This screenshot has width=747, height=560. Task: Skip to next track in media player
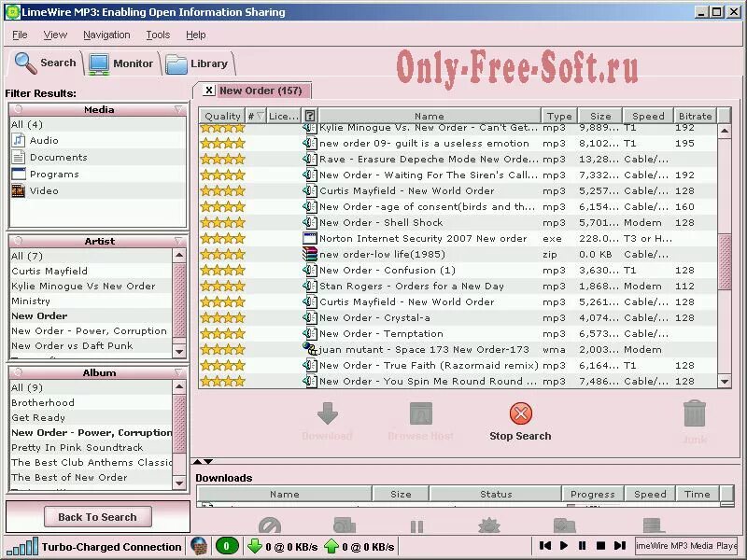click(620, 546)
